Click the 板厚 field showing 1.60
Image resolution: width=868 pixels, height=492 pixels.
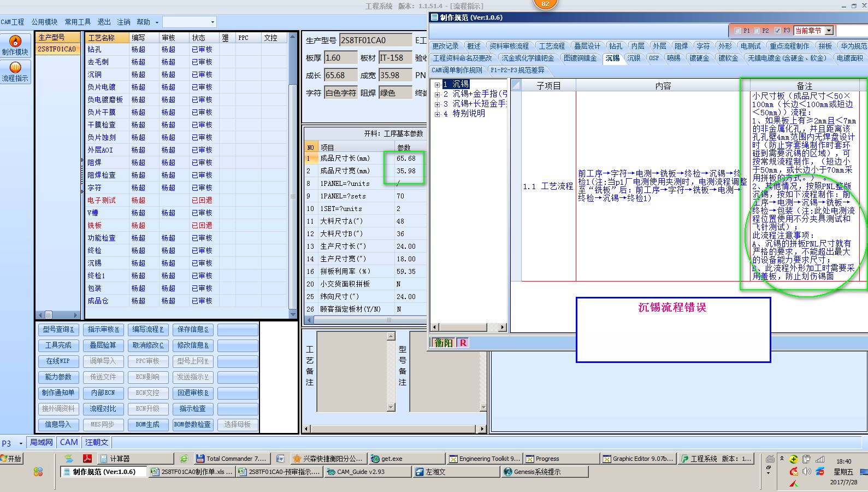click(x=340, y=57)
